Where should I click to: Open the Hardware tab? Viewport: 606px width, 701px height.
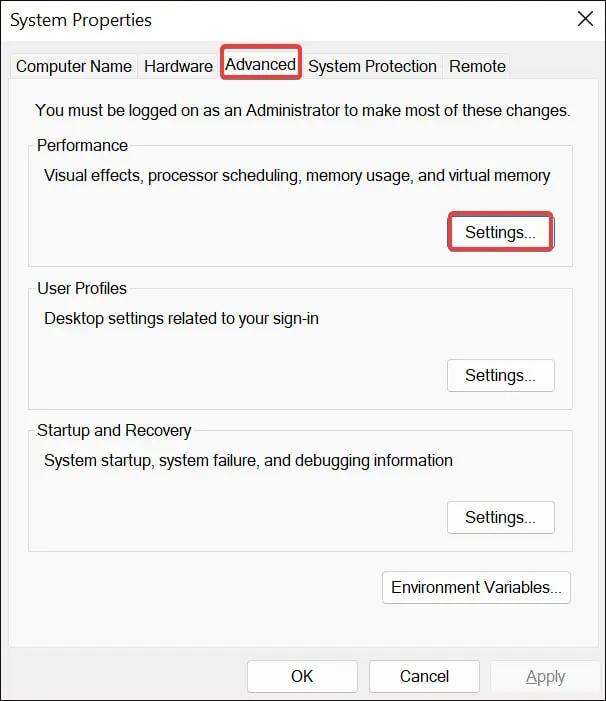pos(178,66)
